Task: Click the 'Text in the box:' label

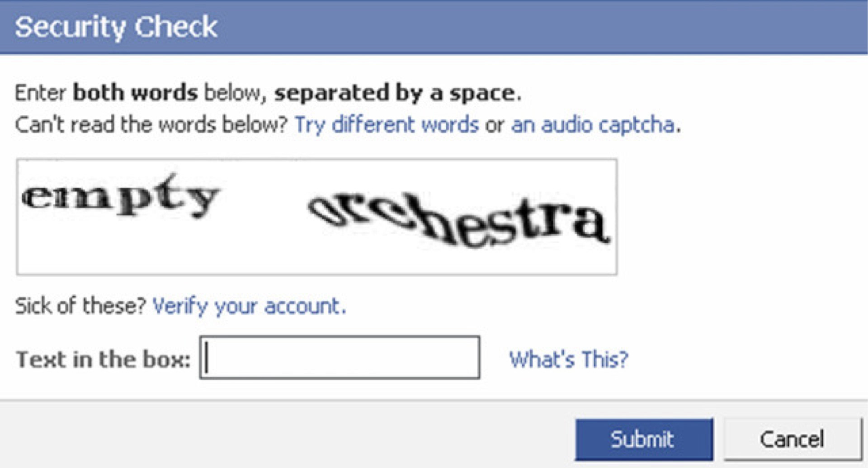Action: 103,359
